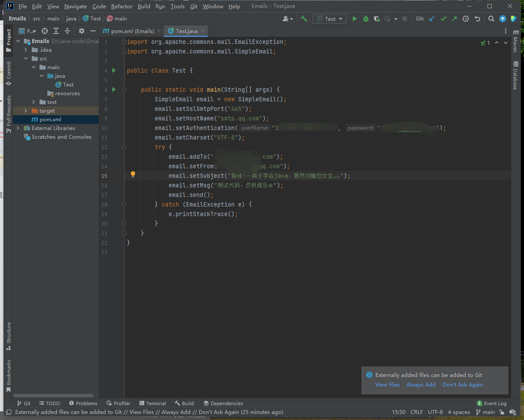Expand External Libraries node
Screen dimensions: 524x420
18,128
